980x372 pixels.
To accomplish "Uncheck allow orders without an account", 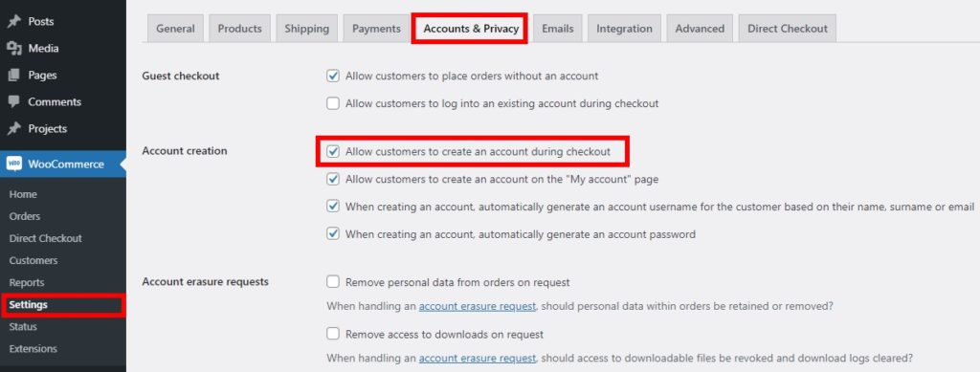I will tap(333, 77).
